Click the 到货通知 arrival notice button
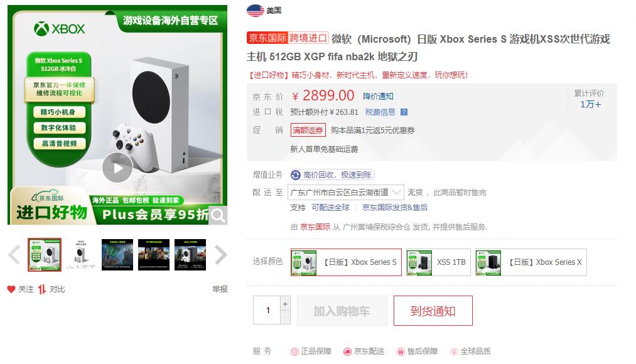 [433, 311]
